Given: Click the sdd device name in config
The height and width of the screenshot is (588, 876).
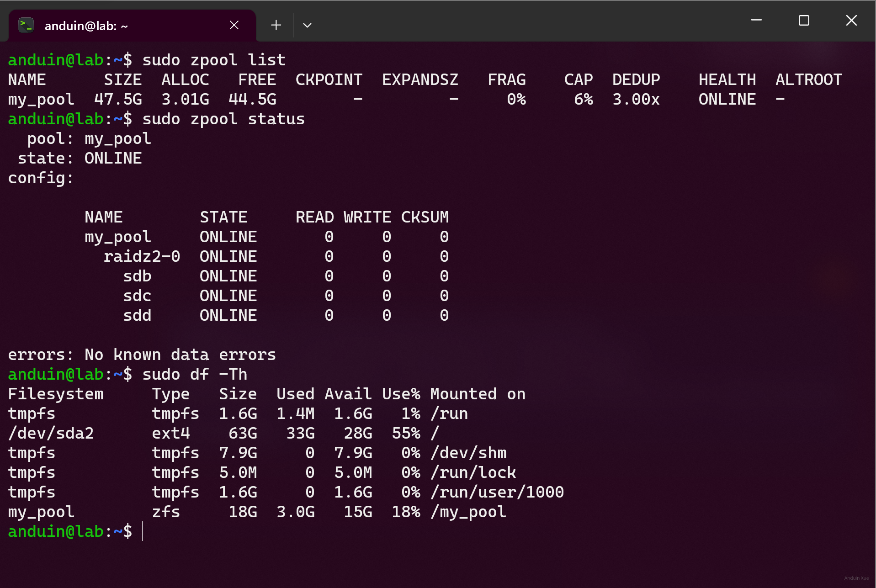Looking at the screenshot, I should (137, 315).
